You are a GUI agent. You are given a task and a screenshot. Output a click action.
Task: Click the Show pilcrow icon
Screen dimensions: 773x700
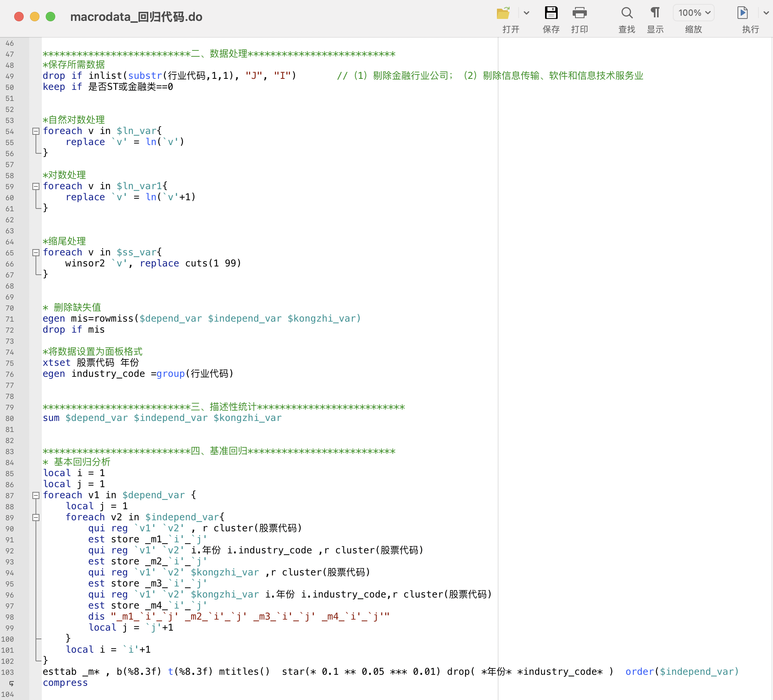[x=655, y=13]
